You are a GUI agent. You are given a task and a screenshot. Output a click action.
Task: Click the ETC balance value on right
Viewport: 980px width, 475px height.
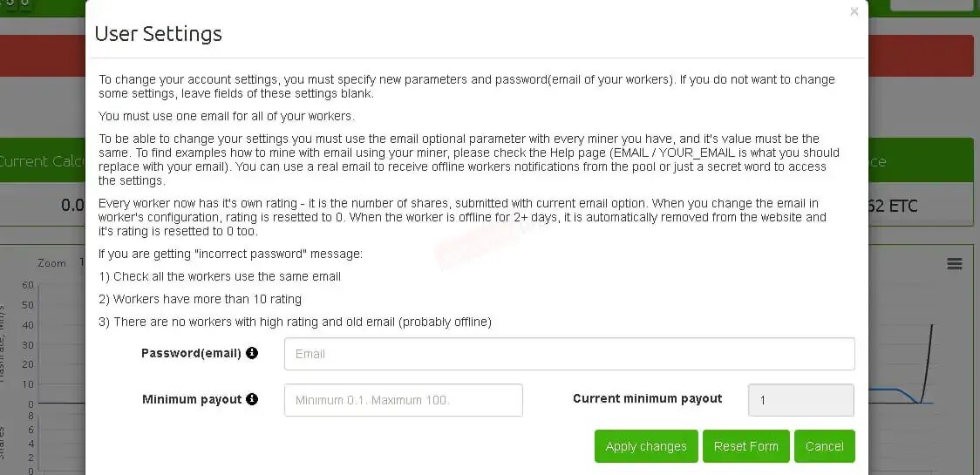(892, 206)
